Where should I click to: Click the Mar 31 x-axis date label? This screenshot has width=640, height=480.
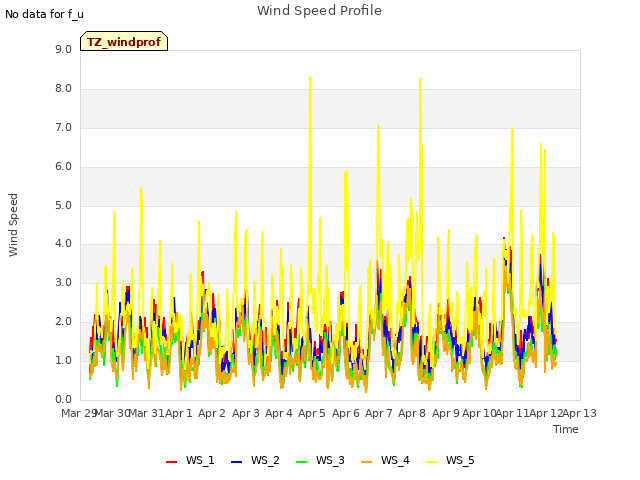point(146,413)
